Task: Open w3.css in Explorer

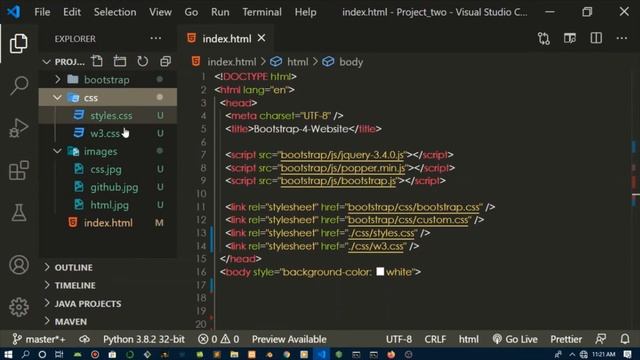Action: (x=108, y=133)
